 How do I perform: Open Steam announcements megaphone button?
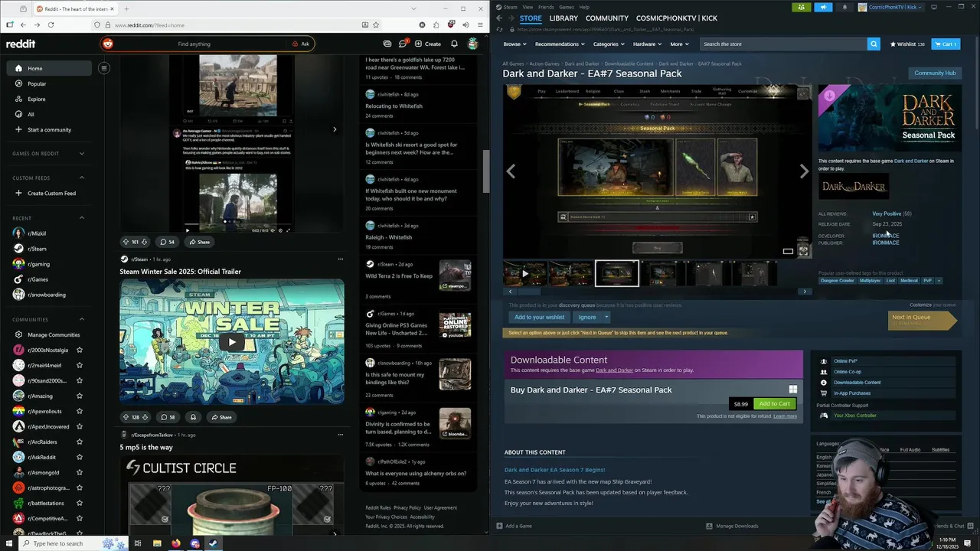pyautogui.click(x=824, y=7)
